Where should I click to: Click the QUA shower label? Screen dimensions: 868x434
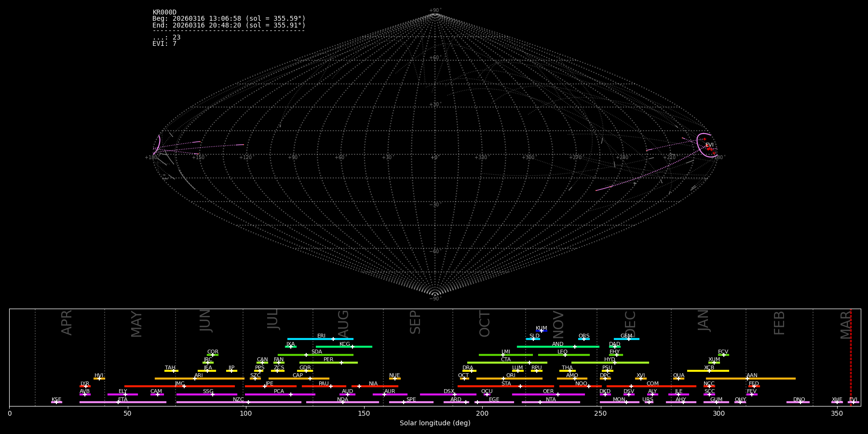coord(678,376)
